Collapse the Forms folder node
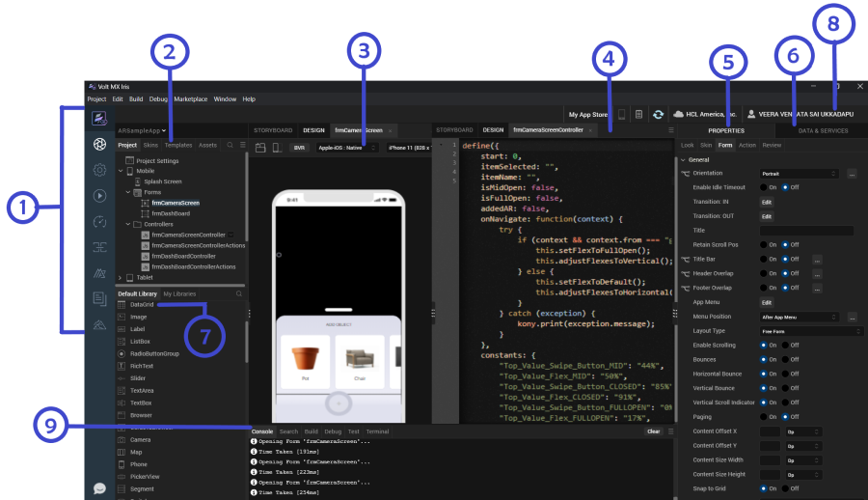This screenshot has width=868, height=500. tap(128, 192)
